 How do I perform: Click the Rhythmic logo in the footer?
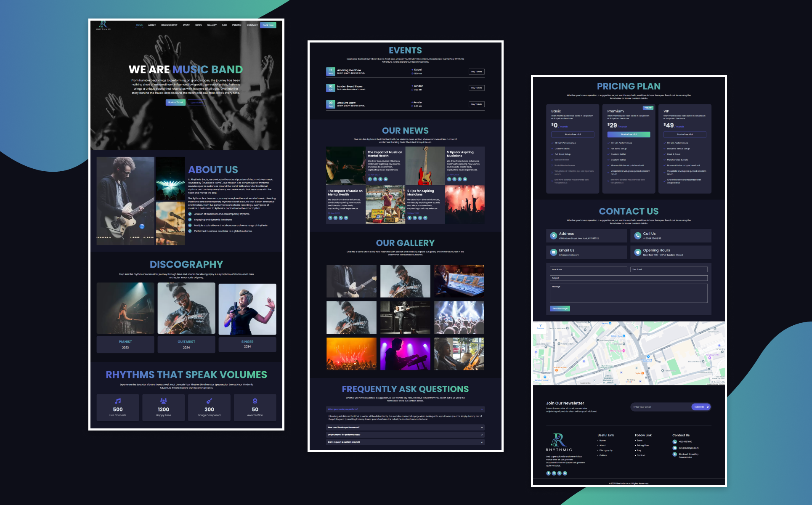[x=559, y=442]
